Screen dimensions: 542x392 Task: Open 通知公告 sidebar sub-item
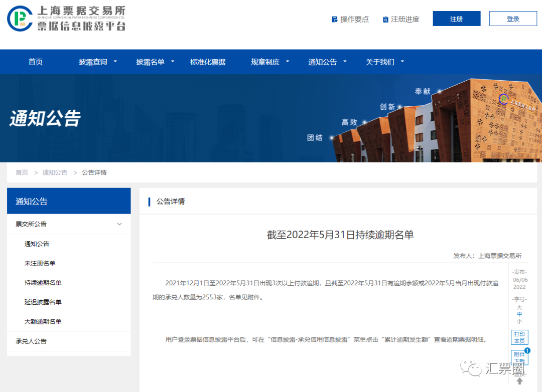click(x=37, y=244)
